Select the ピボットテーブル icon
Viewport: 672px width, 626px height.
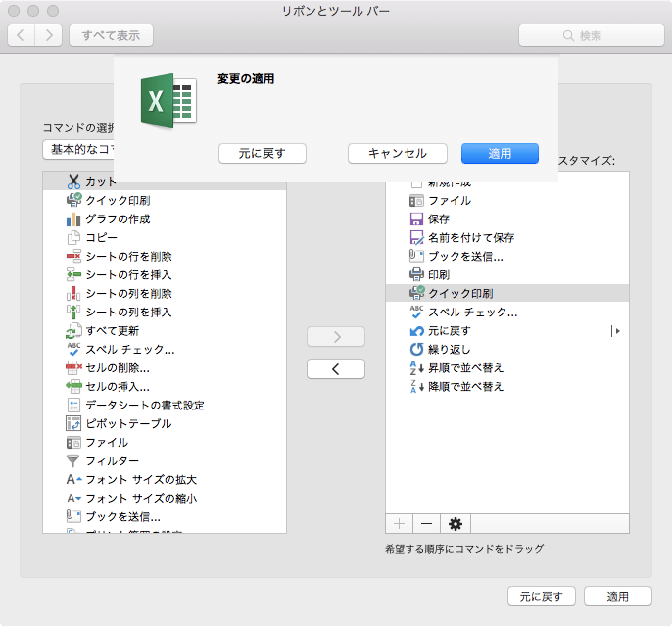tap(73, 423)
